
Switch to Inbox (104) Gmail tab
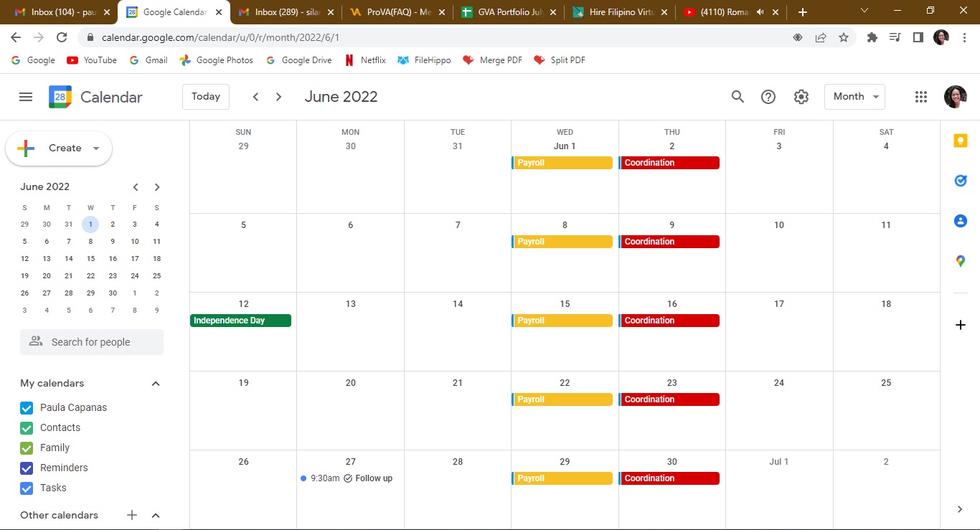tap(62, 12)
